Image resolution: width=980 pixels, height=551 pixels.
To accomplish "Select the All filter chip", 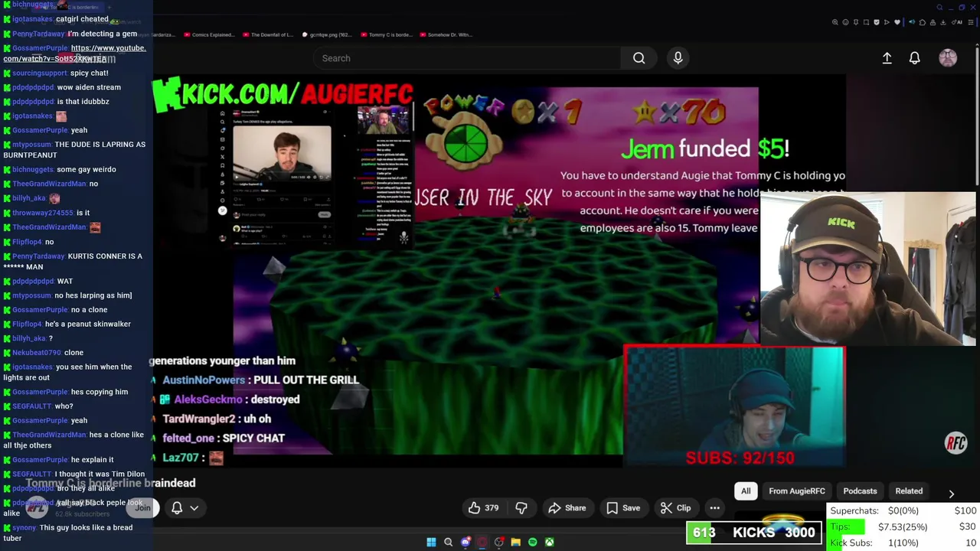I will pyautogui.click(x=746, y=491).
